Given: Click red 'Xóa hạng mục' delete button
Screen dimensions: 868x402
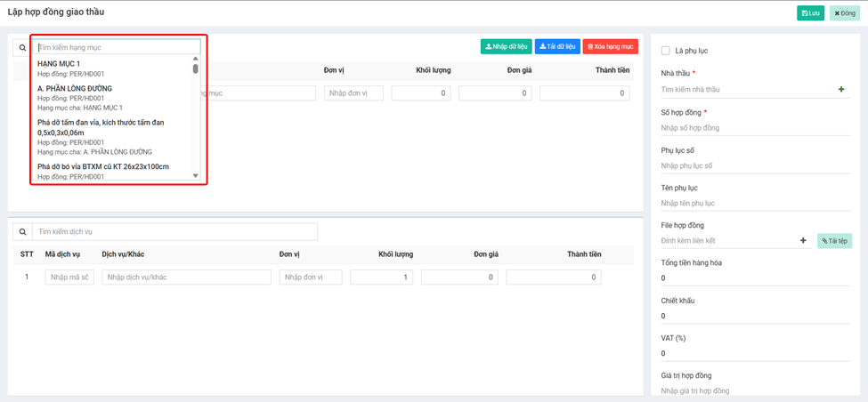Looking at the screenshot, I should click(611, 47).
